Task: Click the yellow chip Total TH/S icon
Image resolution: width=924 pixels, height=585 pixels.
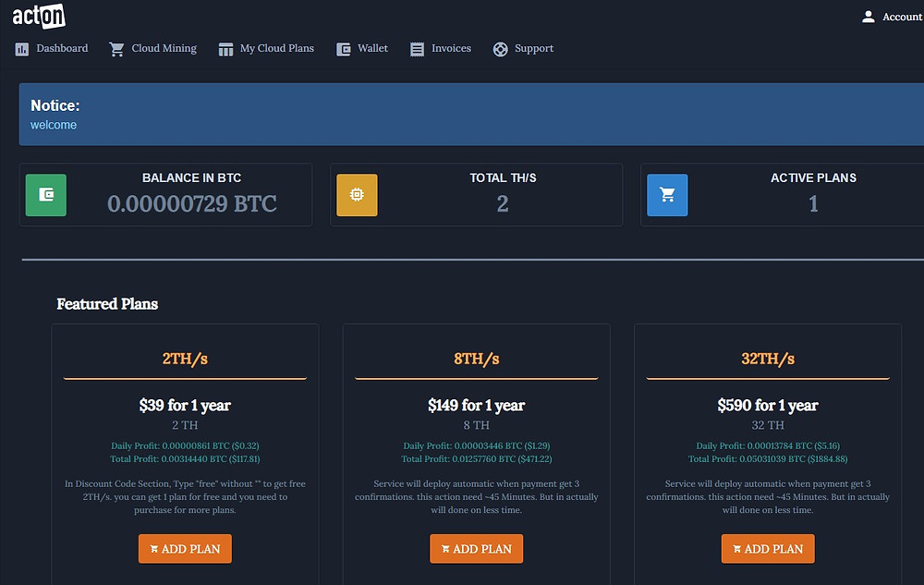Action: click(357, 195)
